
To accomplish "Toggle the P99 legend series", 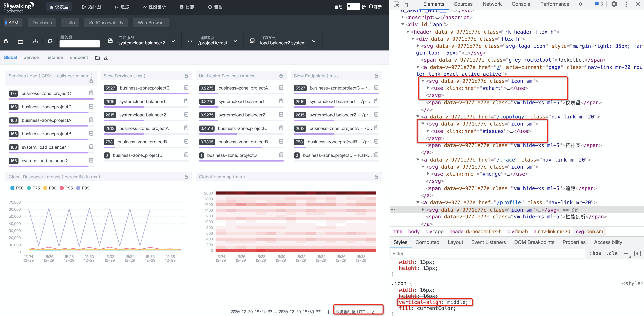I will 83,188.
